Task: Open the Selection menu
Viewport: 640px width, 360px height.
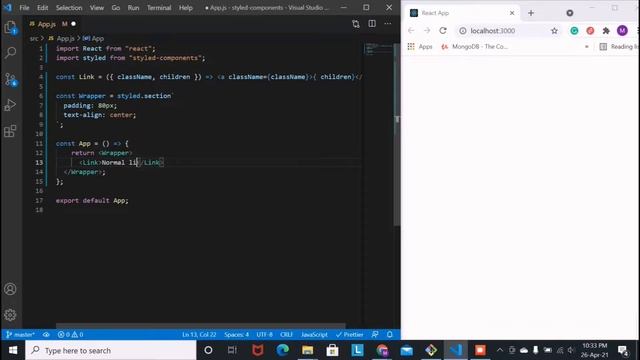Action: pos(69,8)
